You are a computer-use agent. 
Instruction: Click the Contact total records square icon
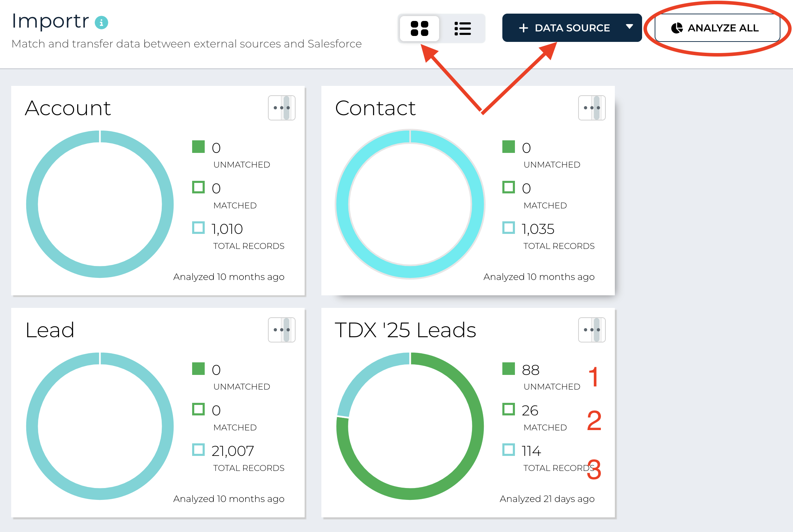click(508, 228)
